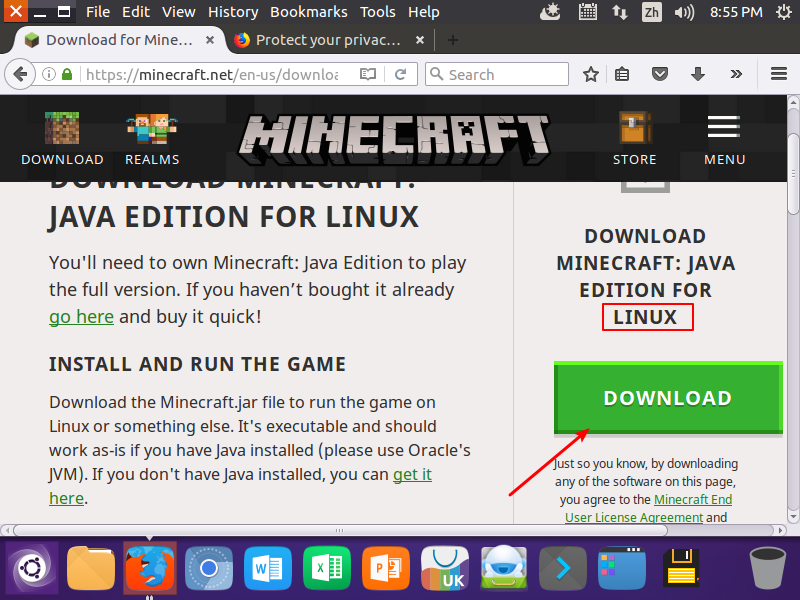This screenshot has height=600, width=800.
Task: Launch Excel from the dock
Action: coord(327,568)
